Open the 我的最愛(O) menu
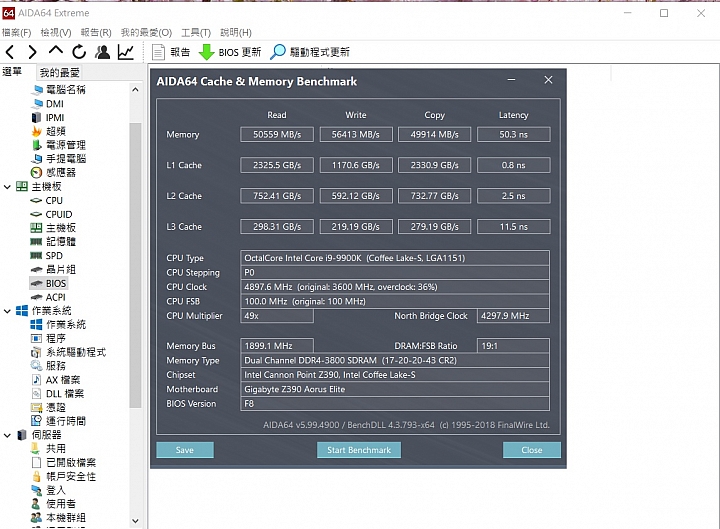720x529 pixels. tap(146, 33)
